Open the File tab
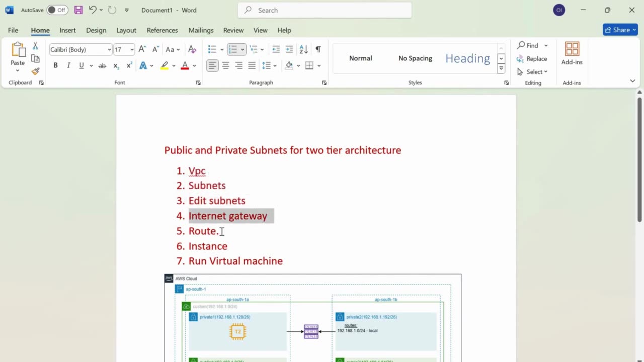The height and width of the screenshot is (362, 644). (x=13, y=30)
